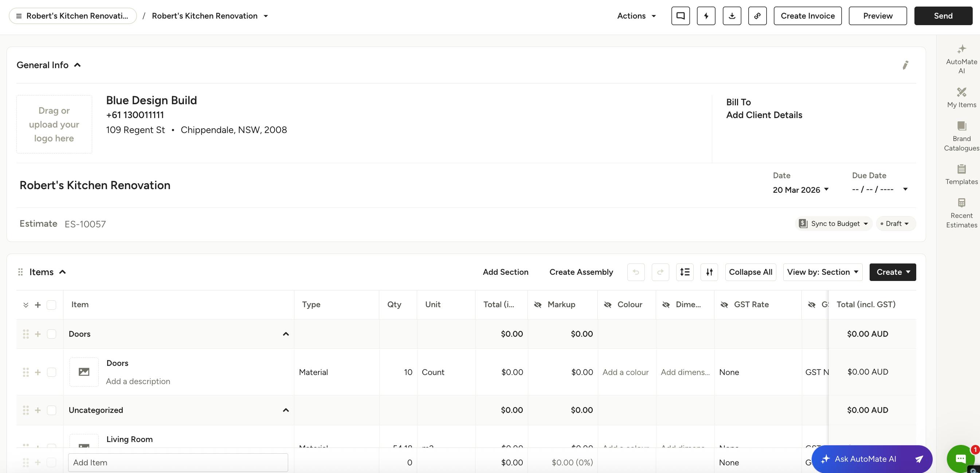Collapse the Doors section chevron

pos(286,334)
